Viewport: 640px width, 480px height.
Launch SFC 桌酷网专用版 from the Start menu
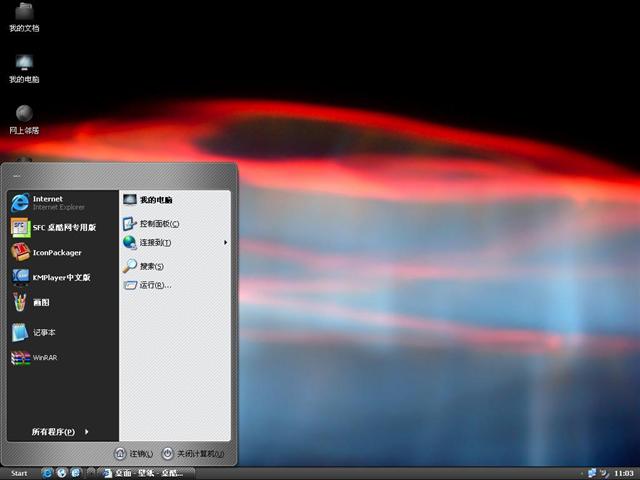click(62, 227)
